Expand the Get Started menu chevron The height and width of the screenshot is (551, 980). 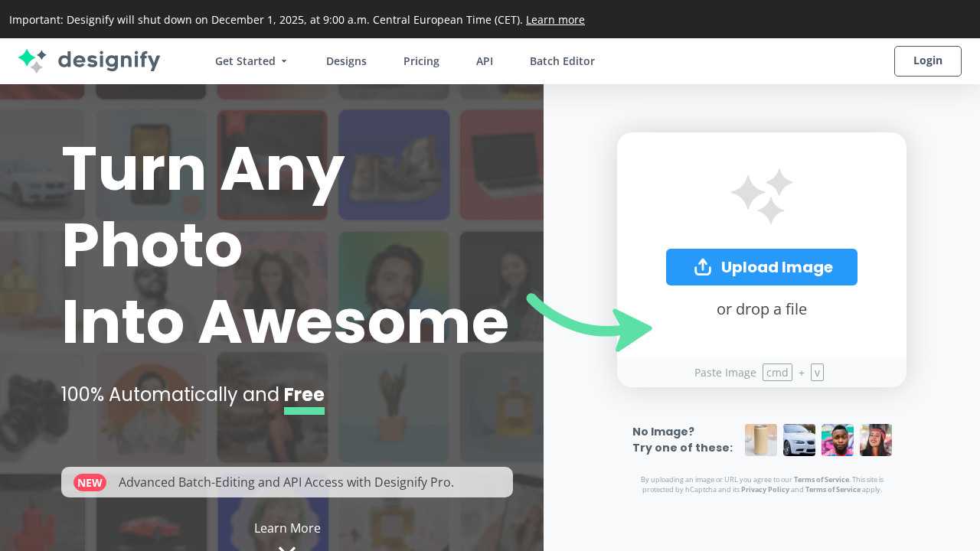[284, 61]
